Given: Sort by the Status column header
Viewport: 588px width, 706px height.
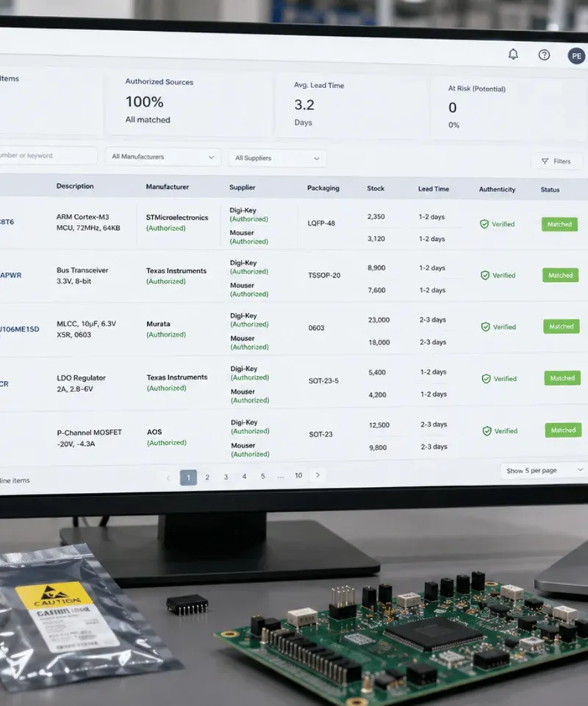Looking at the screenshot, I should [551, 190].
